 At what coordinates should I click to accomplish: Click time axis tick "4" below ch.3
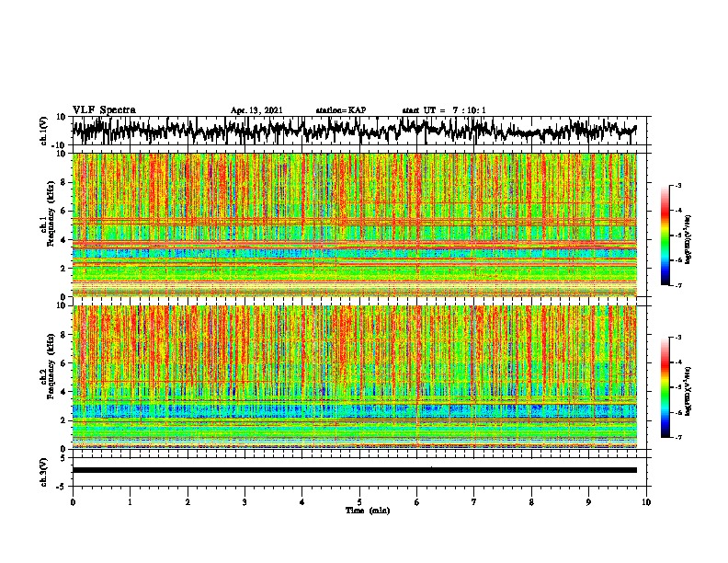pyautogui.click(x=302, y=502)
